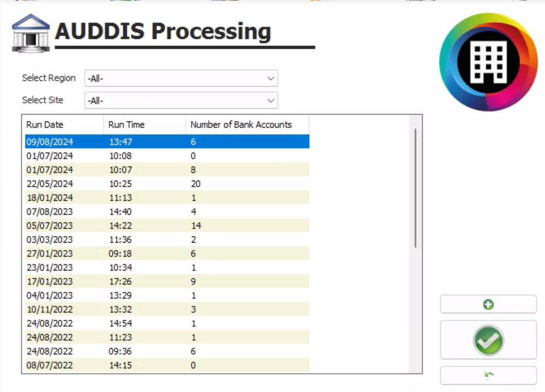Confirm with the green checkmark button
Image resolution: width=545 pixels, height=392 pixels.
[x=489, y=340]
